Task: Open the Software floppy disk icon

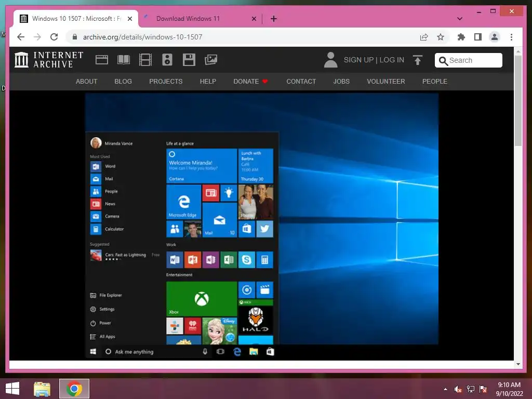Action: pyautogui.click(x=189, y=60)
